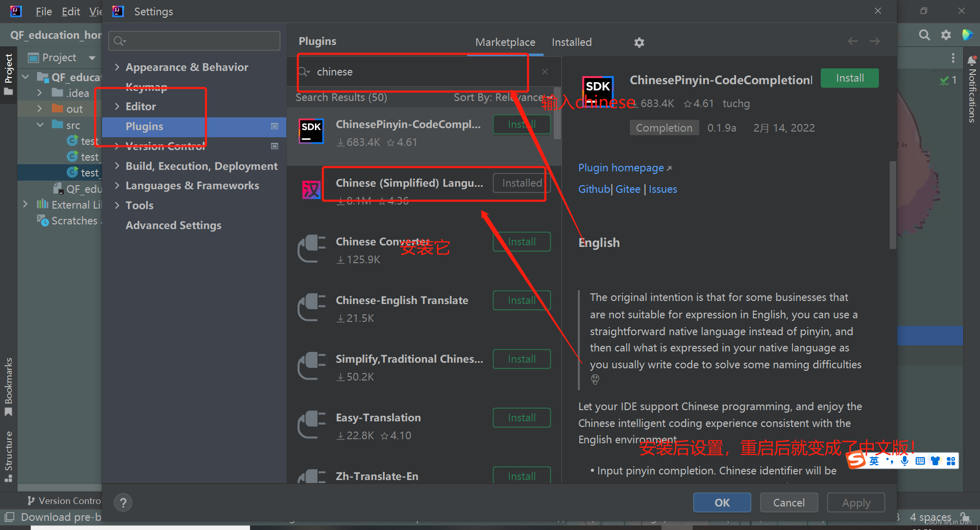Collapse the src folder in project tree

[x=40, y=125]
